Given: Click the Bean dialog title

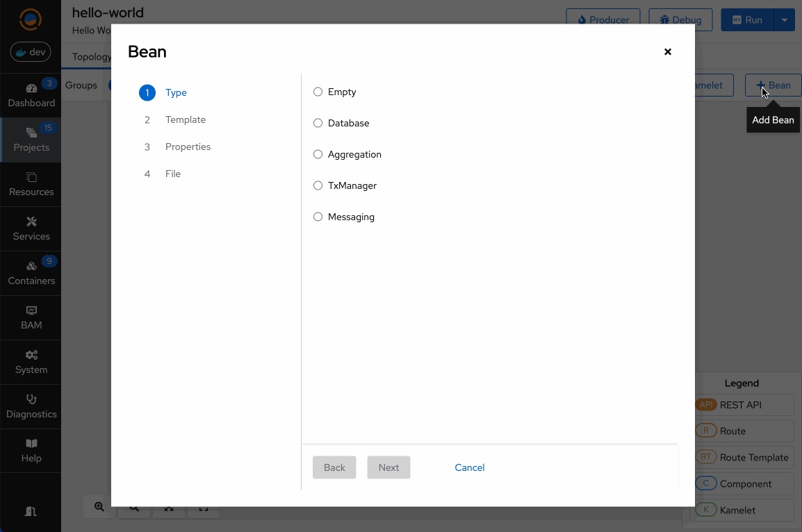Looking at the screenshot, I should tap(147, 51).
